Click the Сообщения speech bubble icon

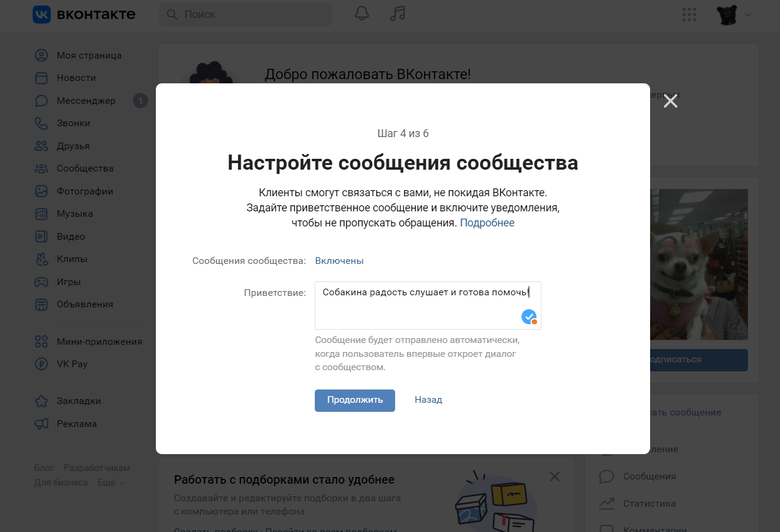pyautogui.click(x=607, y=476)
